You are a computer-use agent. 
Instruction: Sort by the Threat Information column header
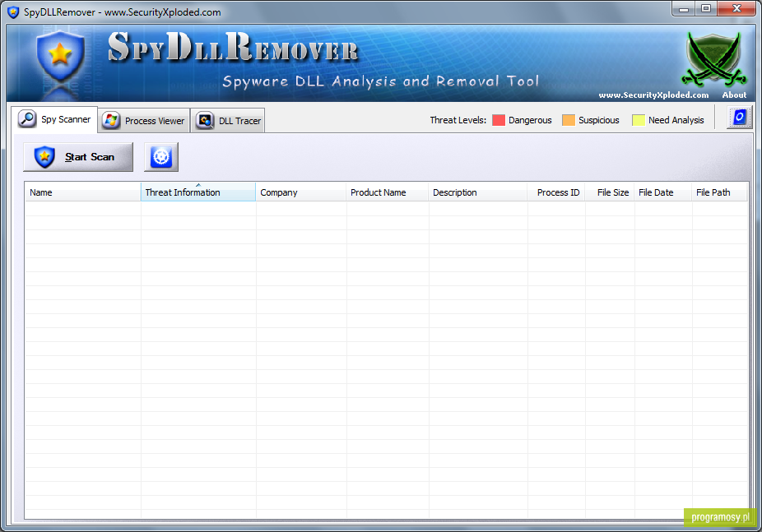(198, 192)
